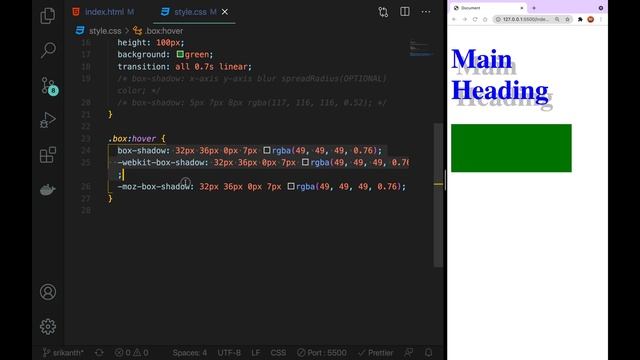Open Chrome profile avatar
640x360 pixels.
(590, 19)
